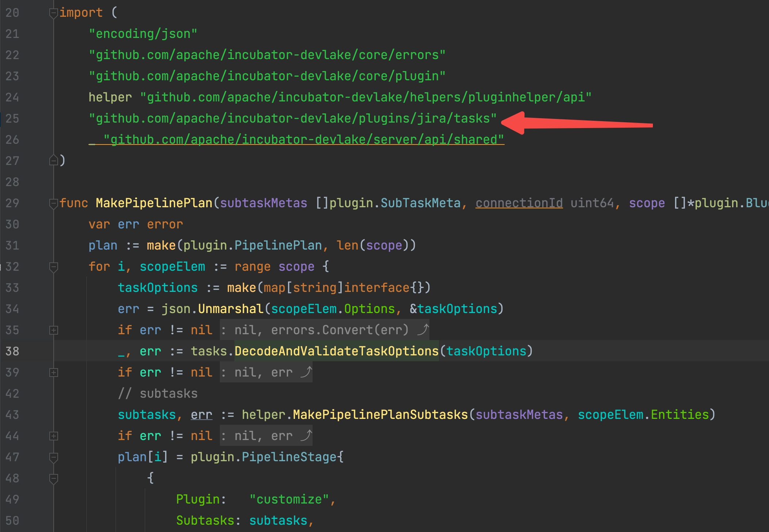The image size is (769, 532).
Task: Expand folded block at line 35
Action: coord(53,330)
